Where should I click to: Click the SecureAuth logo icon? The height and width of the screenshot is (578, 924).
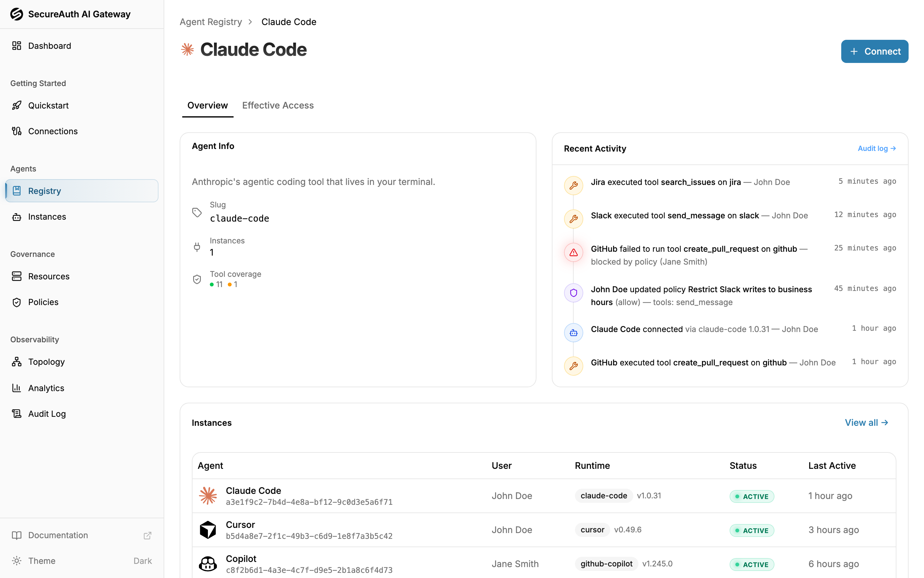point(16,14)
